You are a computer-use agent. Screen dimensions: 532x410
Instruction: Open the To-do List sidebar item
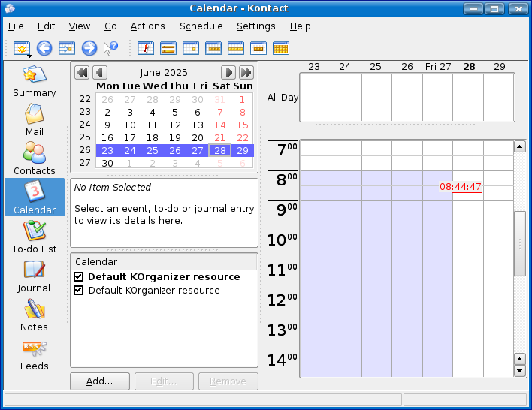tap(34, 236)
